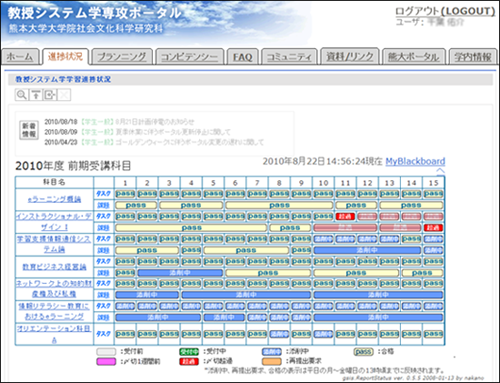This screenshot has height=383, width=500.
Task: Click the pass badge for 教育ビジネス経営論 task 15
Action: pos(433,261)
